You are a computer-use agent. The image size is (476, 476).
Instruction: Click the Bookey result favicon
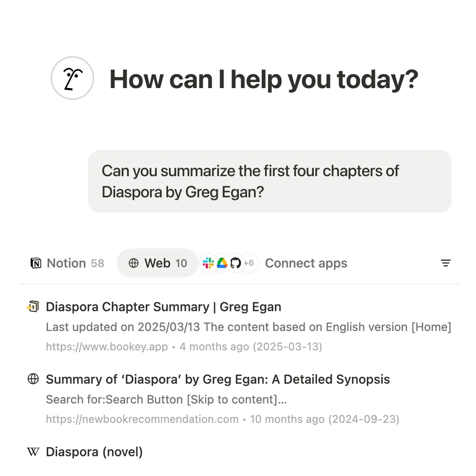pos(33,307)
